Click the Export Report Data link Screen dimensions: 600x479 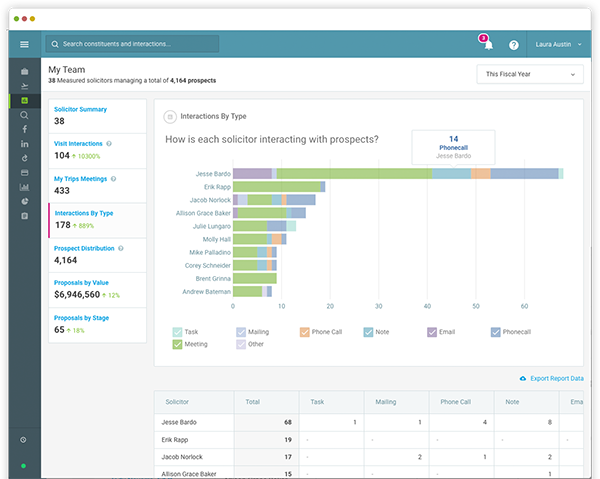pos(557,379)
